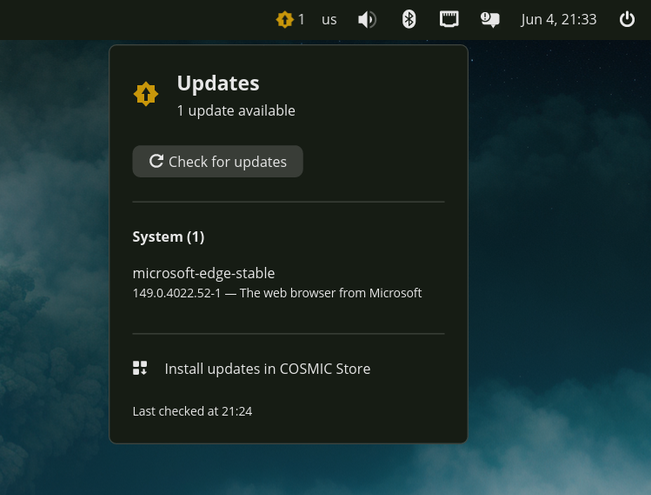Open the wired network applet
Image resolution: width=651 pixels, height=495 pixels.
point(449,20)
